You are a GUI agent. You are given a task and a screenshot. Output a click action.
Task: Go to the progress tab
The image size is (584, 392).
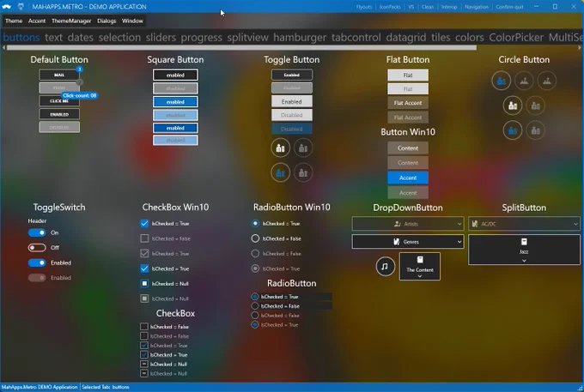click(202, 38)
